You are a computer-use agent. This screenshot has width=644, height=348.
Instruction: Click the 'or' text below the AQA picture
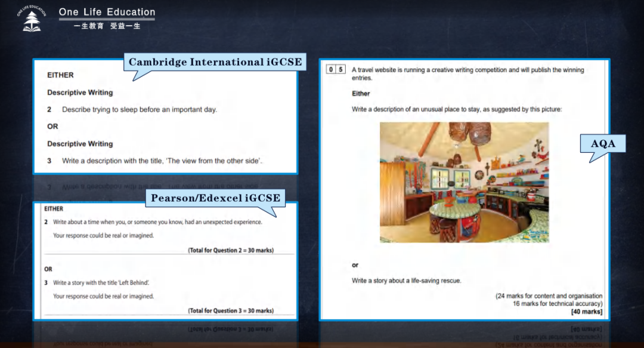[355, 265]
